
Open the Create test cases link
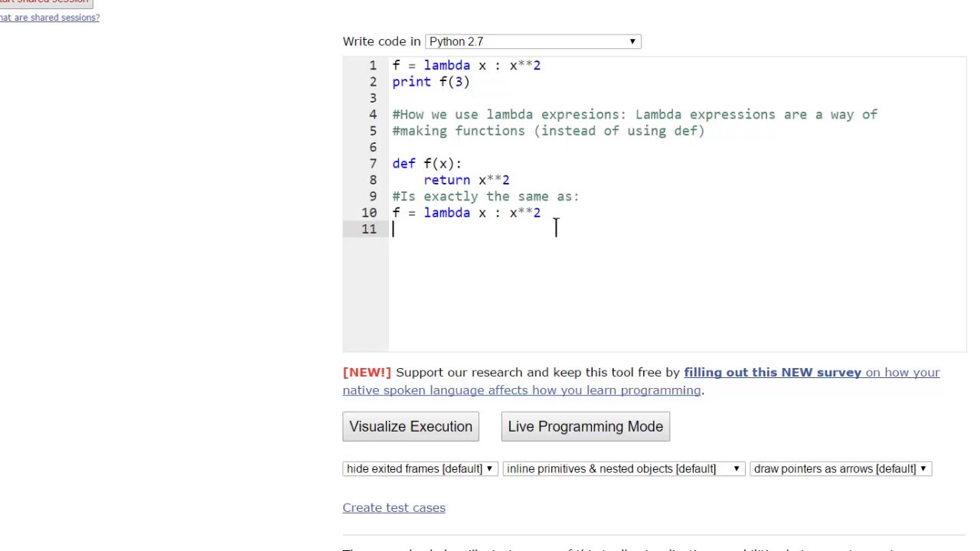(394, 507)
